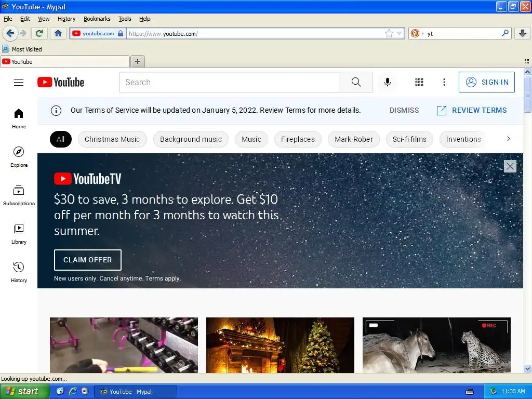Image resolution: width=532 pixels, height=399 pixels.
Task: Open Explore in sidebar
Action: click(x=19, y=157)
